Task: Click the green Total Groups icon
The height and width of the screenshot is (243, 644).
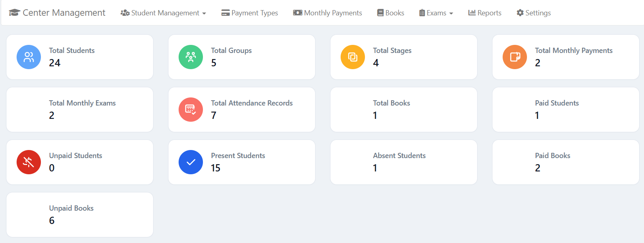Action: [191, 57]
